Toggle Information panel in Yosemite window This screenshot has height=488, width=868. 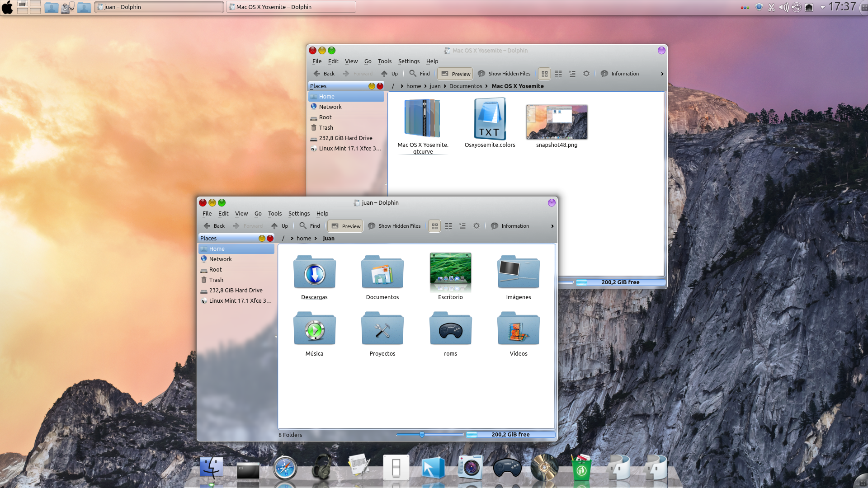(620, 74)
